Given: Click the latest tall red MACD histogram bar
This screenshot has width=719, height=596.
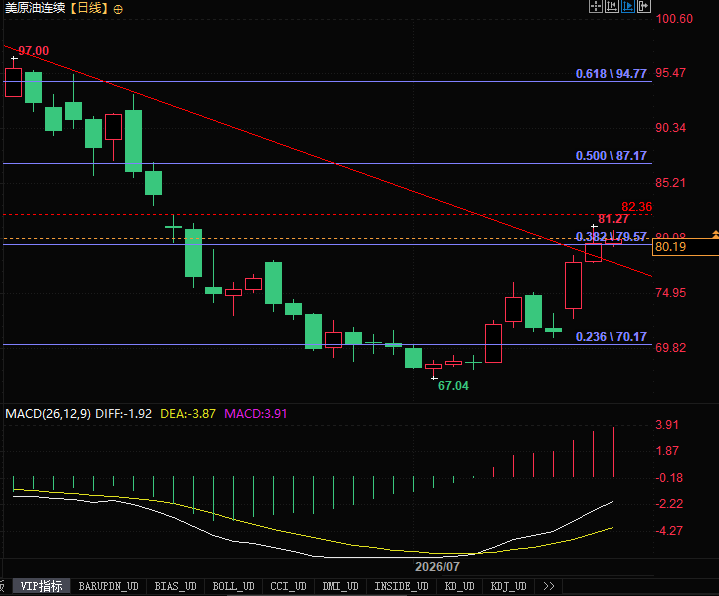Looking at the screenshot, I should pos(613,452).
